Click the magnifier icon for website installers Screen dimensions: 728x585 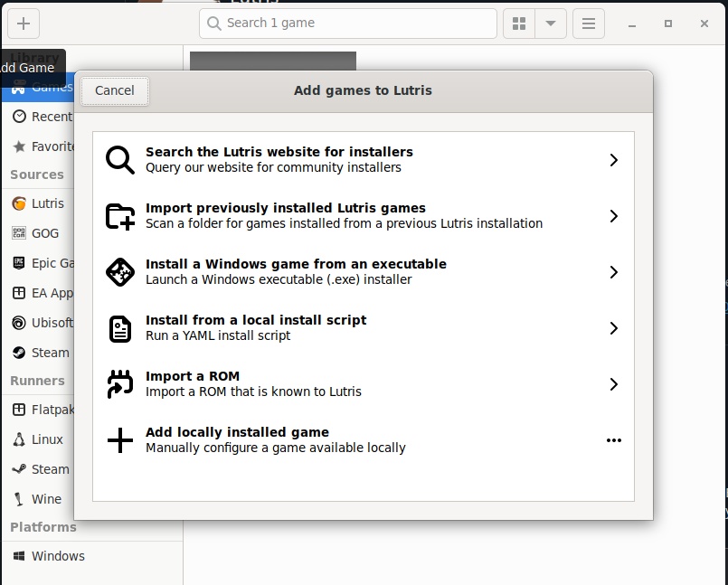click(120, 160)
